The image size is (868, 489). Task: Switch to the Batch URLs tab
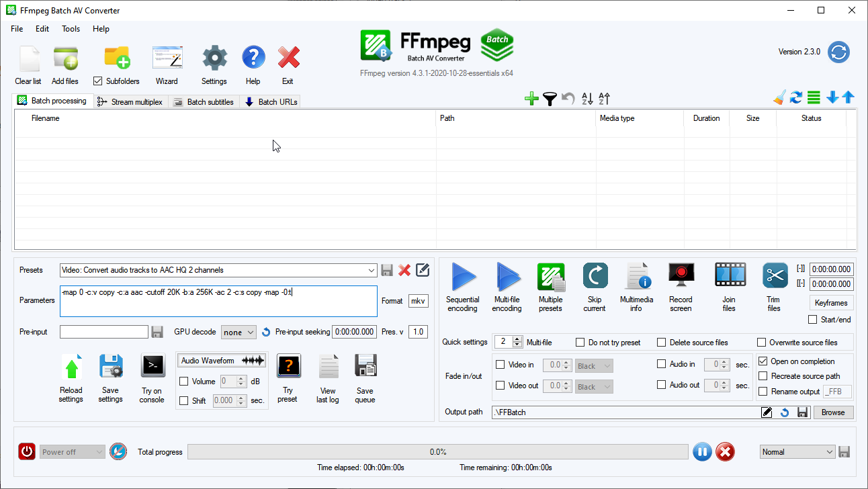coord(270,102)
